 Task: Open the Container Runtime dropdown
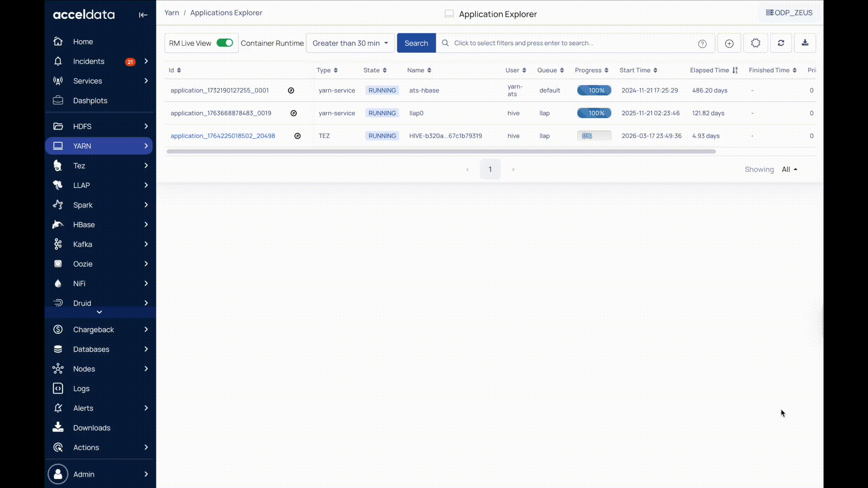tap(350, 43)
